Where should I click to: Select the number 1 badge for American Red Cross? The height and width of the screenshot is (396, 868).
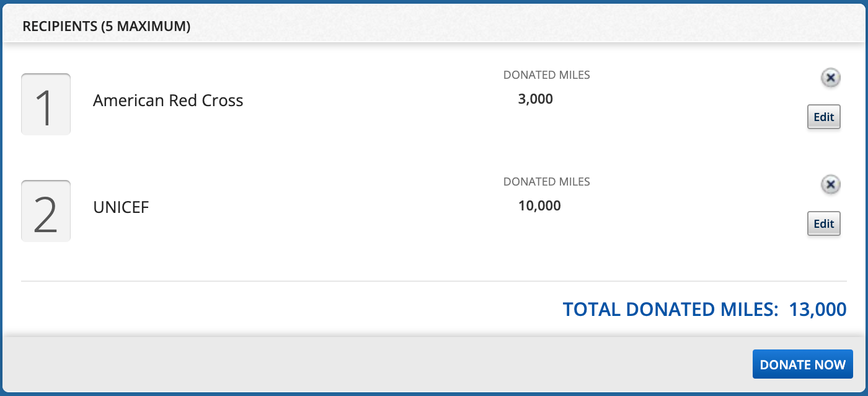[x=46, y=104]
